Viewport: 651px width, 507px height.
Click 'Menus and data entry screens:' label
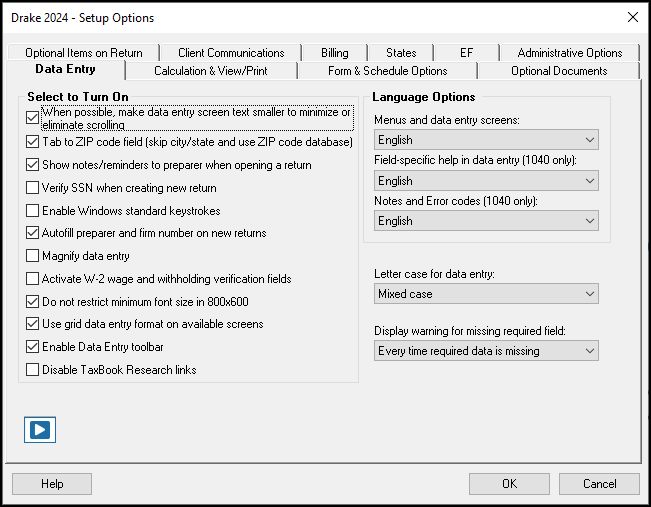pos(447,120)
